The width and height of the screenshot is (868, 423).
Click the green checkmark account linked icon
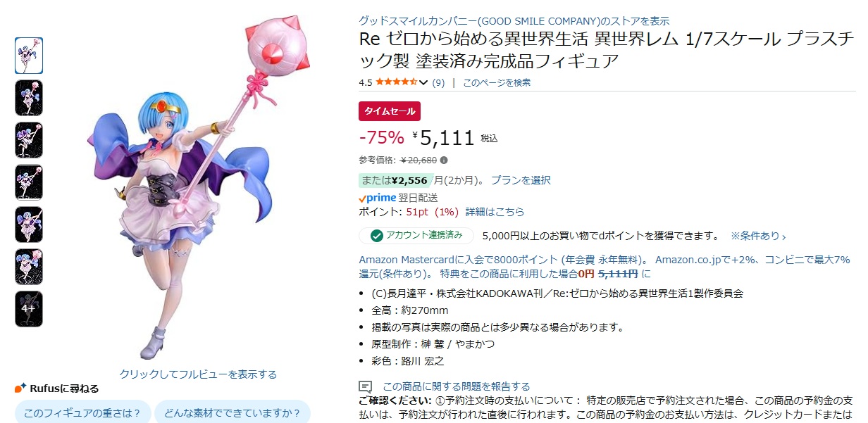coord(377,235)
